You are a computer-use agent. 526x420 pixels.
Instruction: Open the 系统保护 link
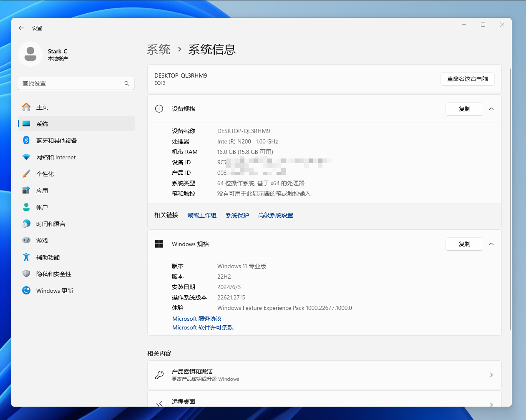[237, 215]
